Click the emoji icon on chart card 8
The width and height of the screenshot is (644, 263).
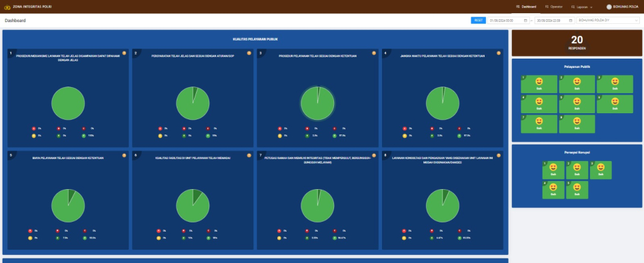499,156
